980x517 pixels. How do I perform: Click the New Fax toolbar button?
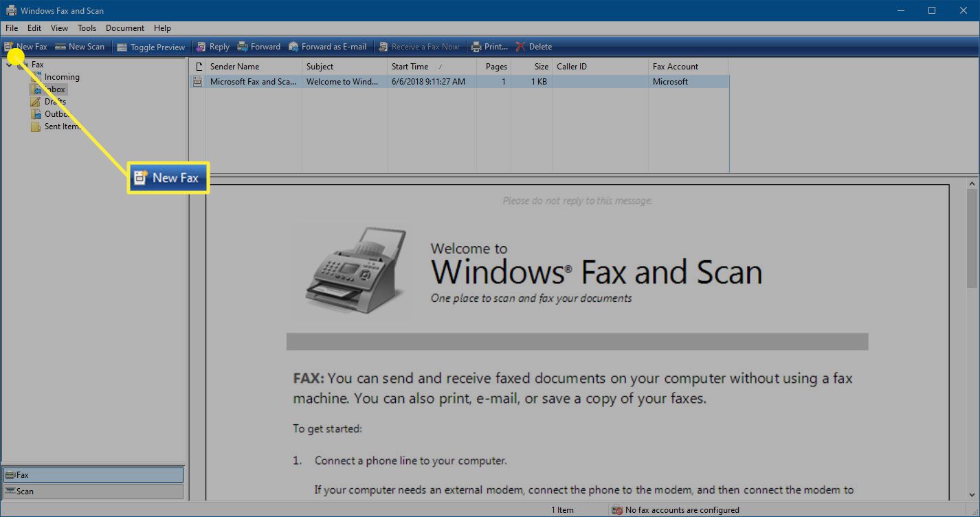pyautogui.click(x=26, y=47)
